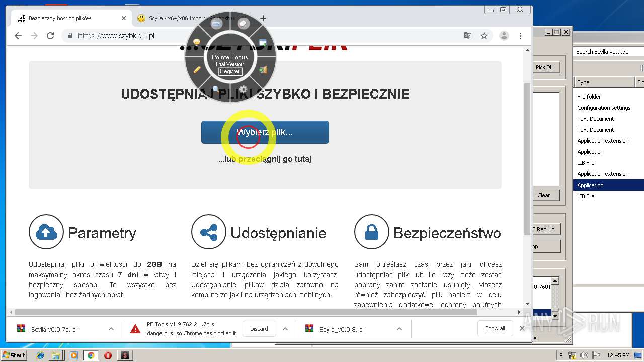Click the Udostępnianie heading
This screenshot has height=362, width=644.
coord(278,233)
